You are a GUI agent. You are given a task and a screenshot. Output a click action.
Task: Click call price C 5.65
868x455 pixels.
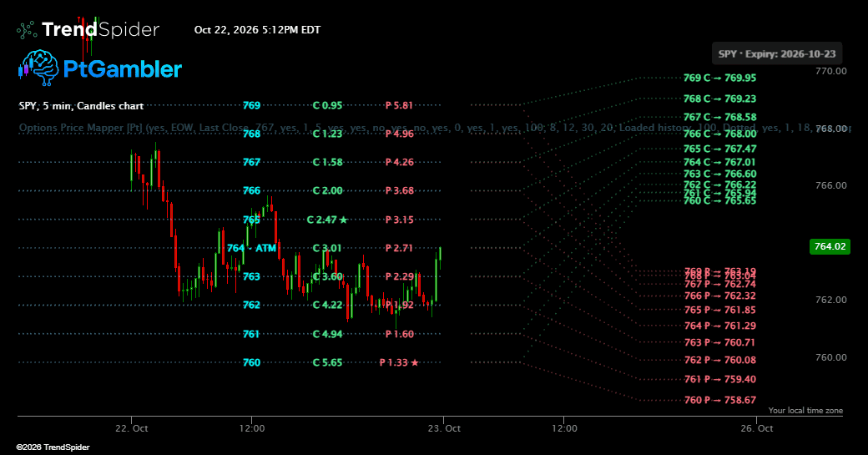pos(328,362)
